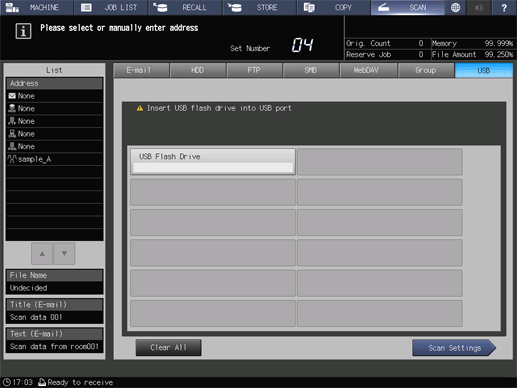Click the HDD icon in address list

pyautogui.click(x=12, y=108)
